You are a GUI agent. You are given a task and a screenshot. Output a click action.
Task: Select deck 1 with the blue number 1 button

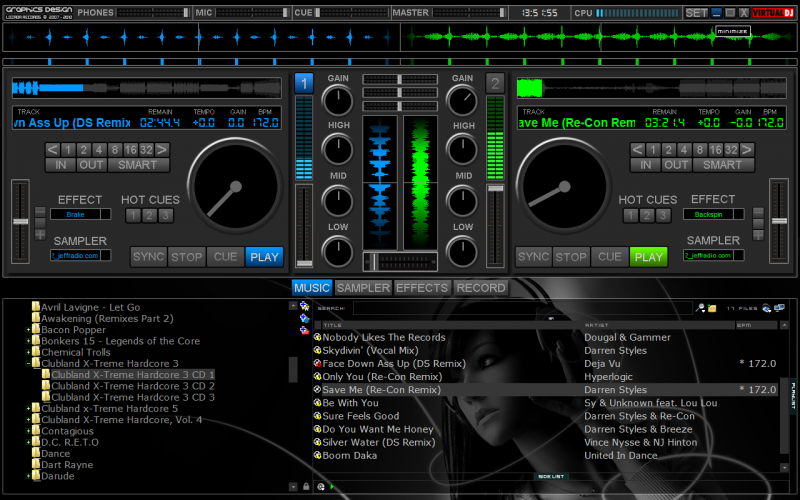click(x=304, y=83)
